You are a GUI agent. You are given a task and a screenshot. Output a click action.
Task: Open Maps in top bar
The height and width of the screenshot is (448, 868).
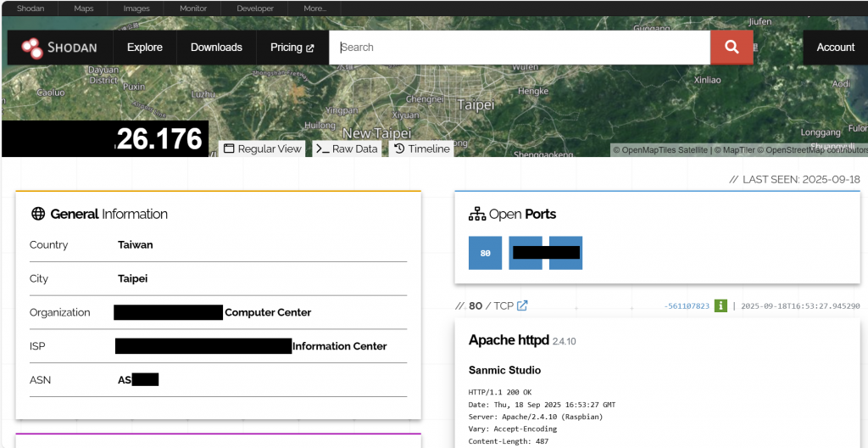click(84, 8)
